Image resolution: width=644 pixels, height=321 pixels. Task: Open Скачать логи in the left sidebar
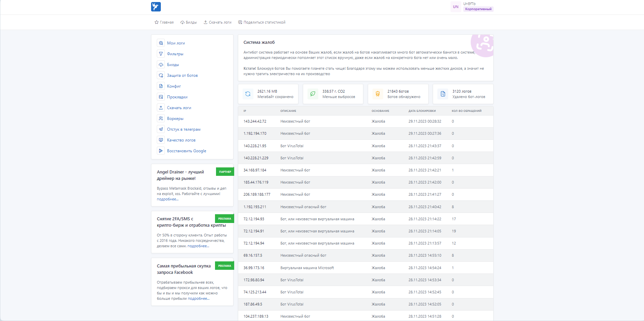(x=179, y=108)
